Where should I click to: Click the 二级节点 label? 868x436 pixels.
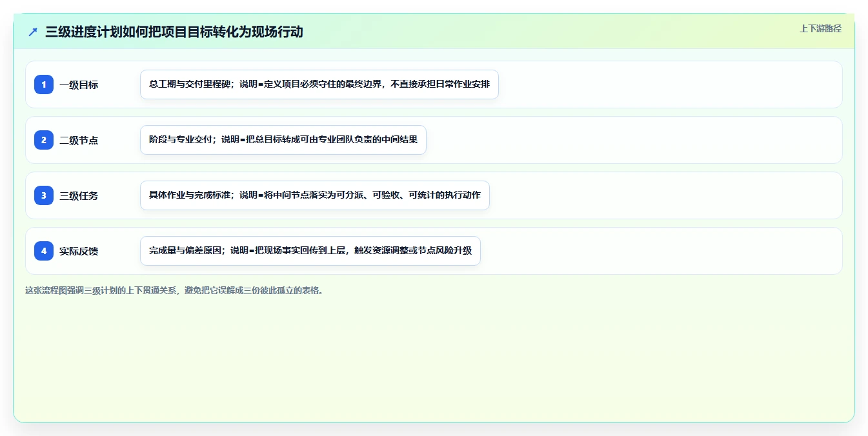coord(79,140)
